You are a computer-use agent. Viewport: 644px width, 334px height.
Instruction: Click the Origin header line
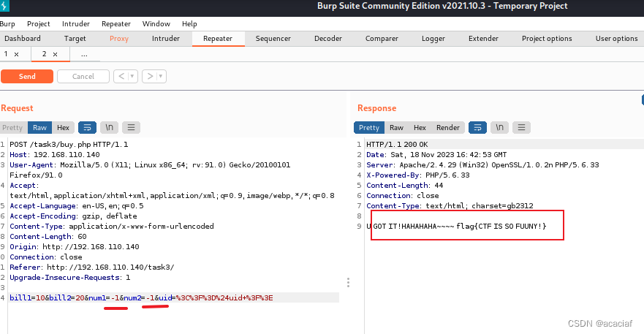tap(75, 247)
